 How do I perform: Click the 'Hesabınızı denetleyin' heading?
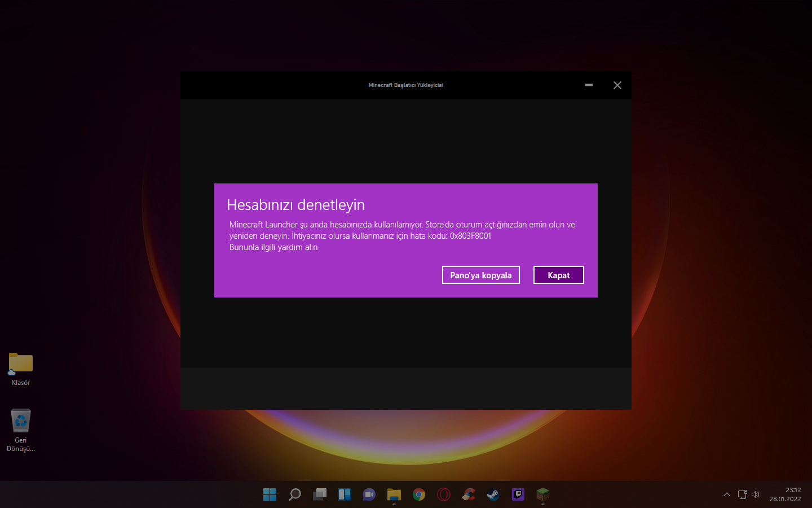pos(295,205)
